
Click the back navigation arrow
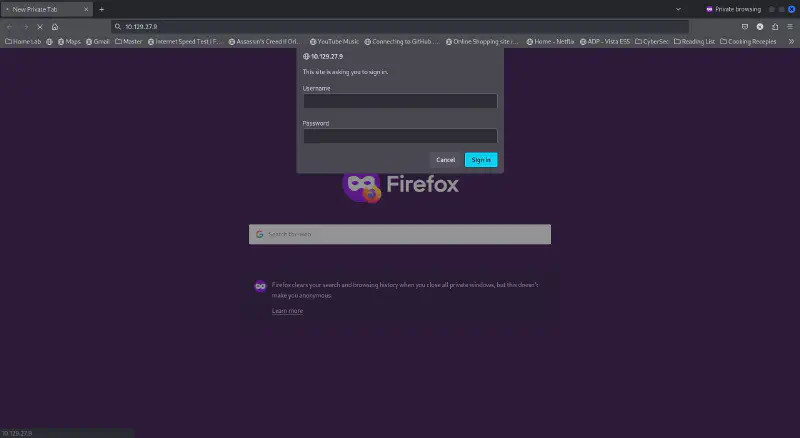10,27
